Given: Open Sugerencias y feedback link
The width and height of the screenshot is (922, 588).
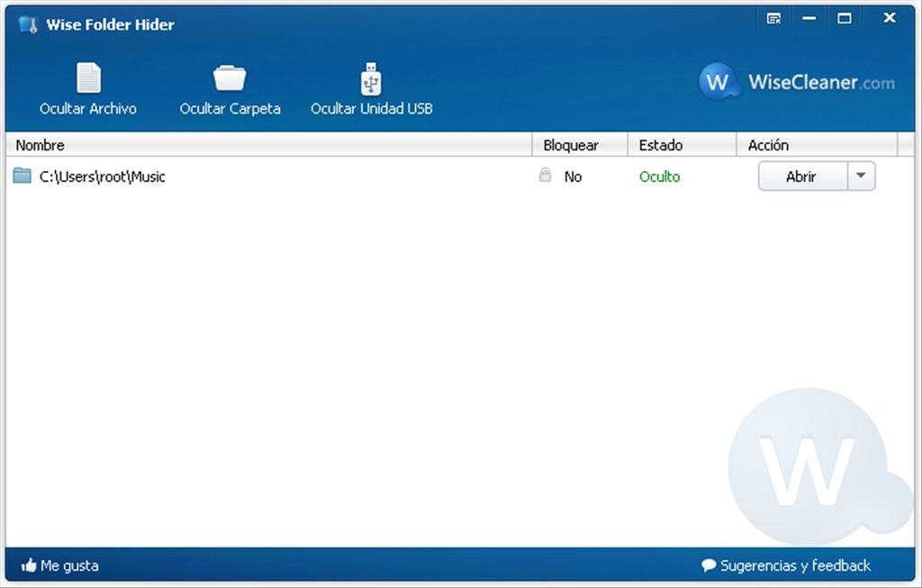Looking at the screenshot, I should tap(785, 565).
